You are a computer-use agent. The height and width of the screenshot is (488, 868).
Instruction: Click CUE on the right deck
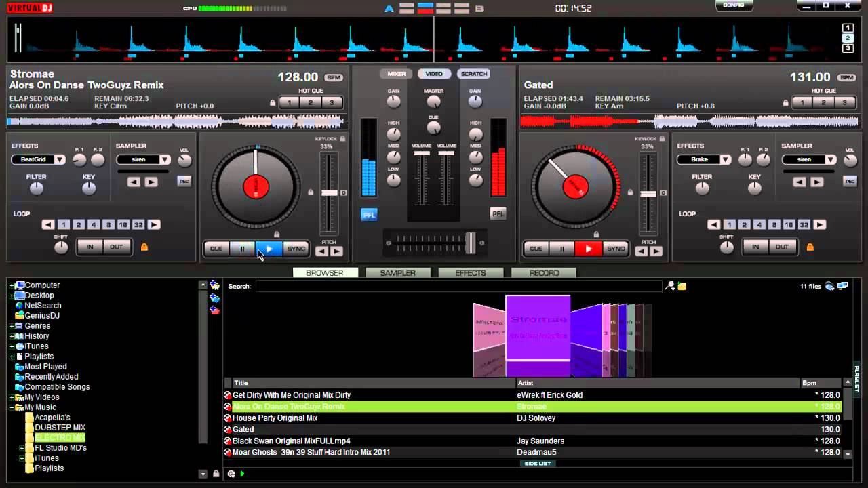pos(536,249)
